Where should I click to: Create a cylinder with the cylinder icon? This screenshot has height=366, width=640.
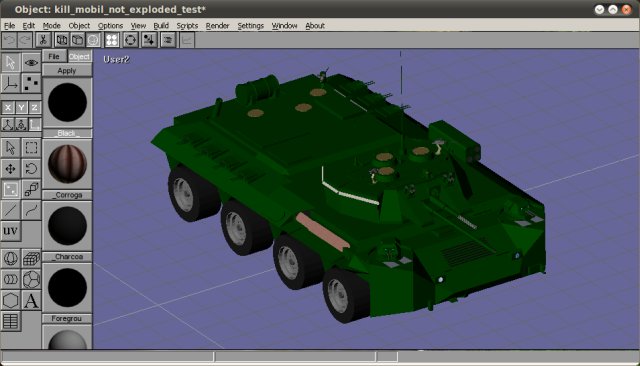tap(11, 279)
